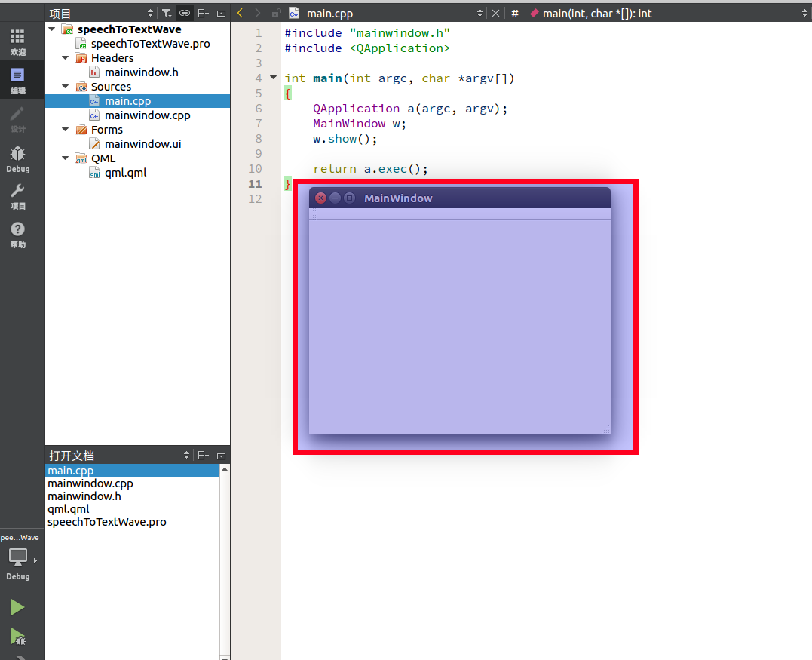812x660 pixels.
Task: Split the project panel with the split icon
Action: [203, 13]
